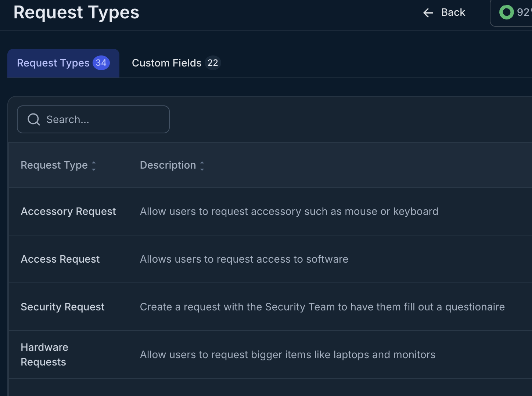Click the 34 count badge
Image resolution: width=532 pixels, height=396 pixels.
101,63
